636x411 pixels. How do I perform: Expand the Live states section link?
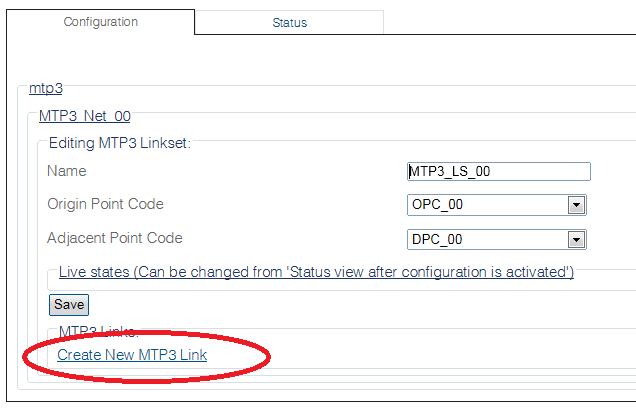click(316, 272)
